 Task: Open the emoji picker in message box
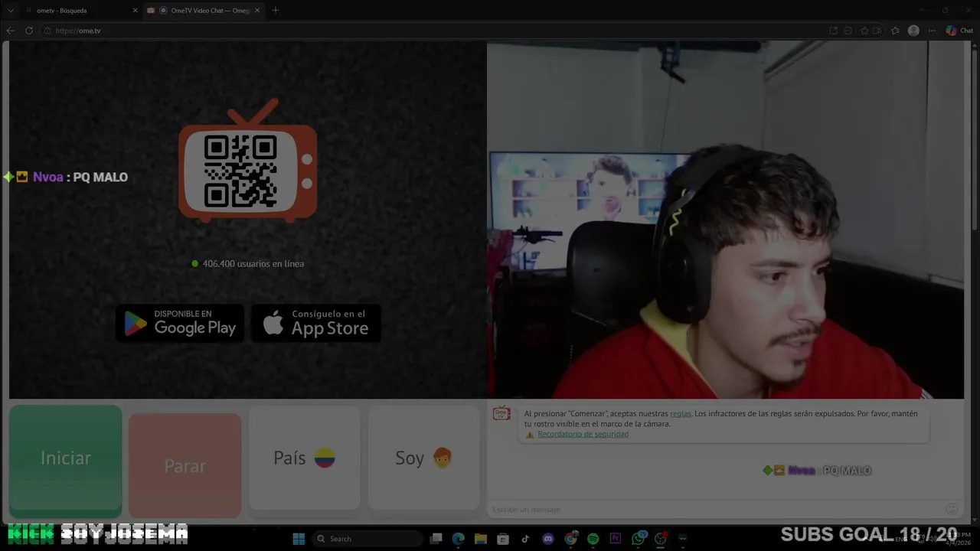tap(952, 509)
